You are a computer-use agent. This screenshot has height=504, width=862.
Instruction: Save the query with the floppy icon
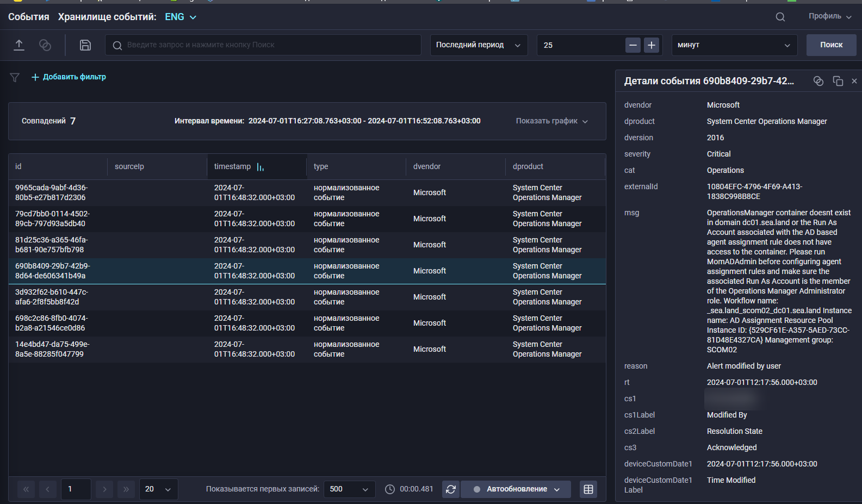point(85,45)
